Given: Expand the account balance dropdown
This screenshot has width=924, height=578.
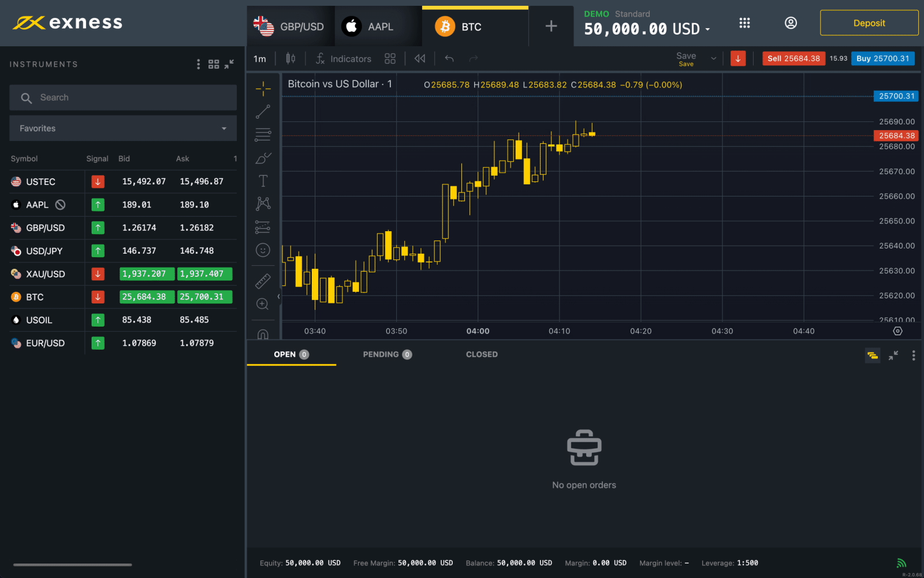Looking at the screenshot, I should 708,29.
